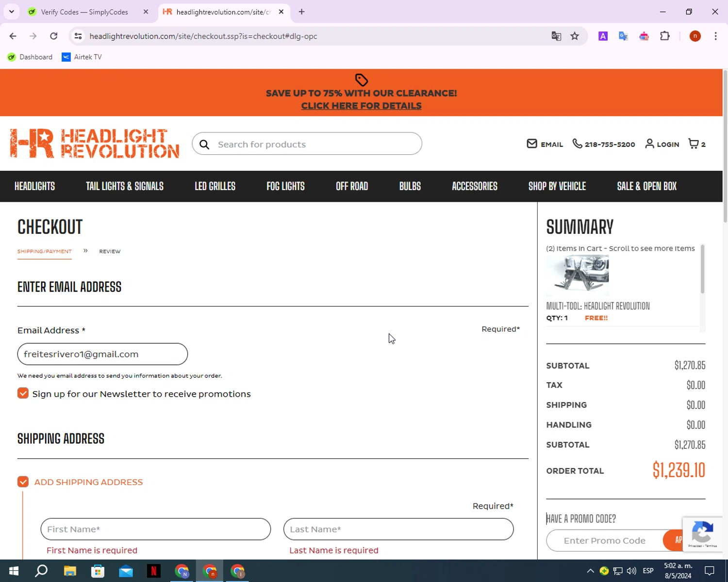Open the Mail app from the taskbar
Image resolution: width=728 pixels, height=582 pixels.
pyautogui.click(x=126, y=571)
